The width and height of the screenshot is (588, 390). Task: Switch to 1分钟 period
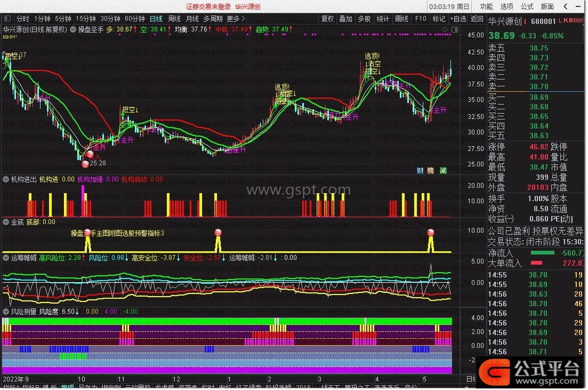click(42, 18)
